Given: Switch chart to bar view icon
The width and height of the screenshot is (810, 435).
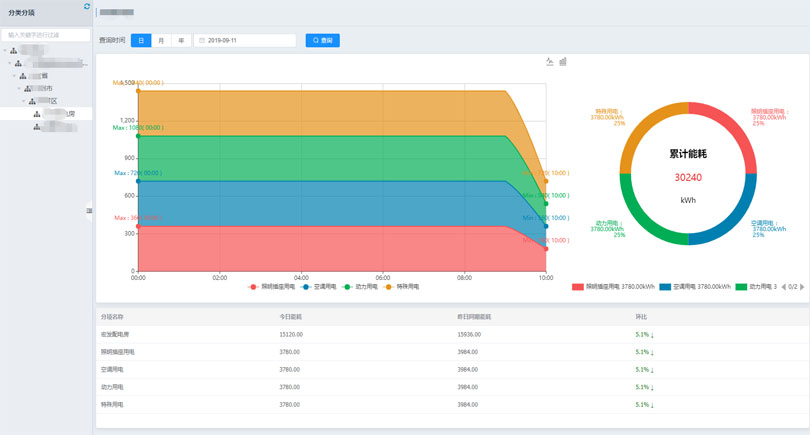Looking at the screenshot, I should click(x=563, y=62).
